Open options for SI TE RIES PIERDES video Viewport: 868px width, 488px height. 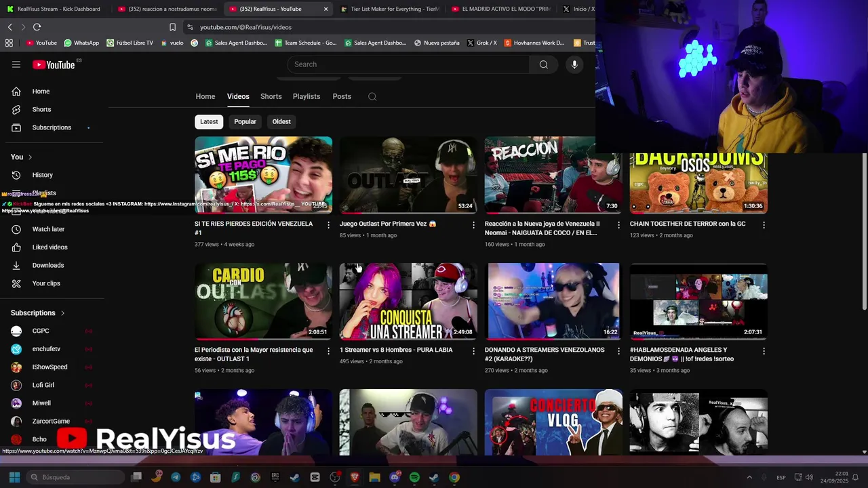pos(329,225)
